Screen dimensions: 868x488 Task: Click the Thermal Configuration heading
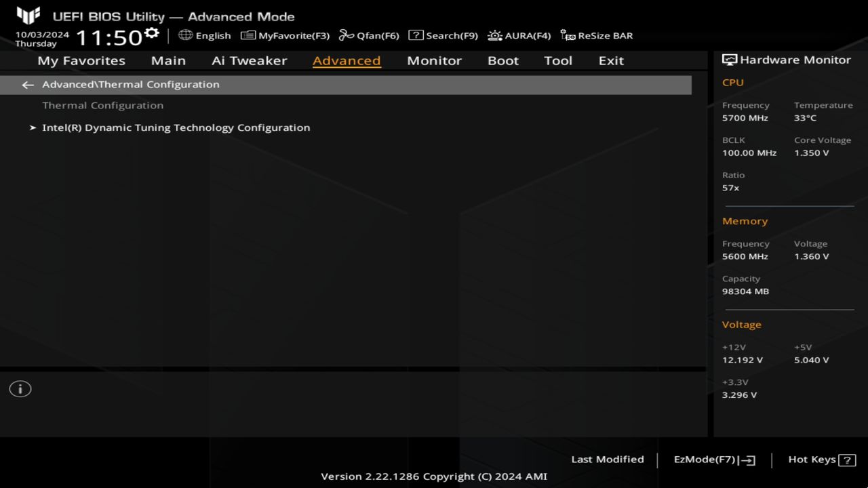coord(102,106)
